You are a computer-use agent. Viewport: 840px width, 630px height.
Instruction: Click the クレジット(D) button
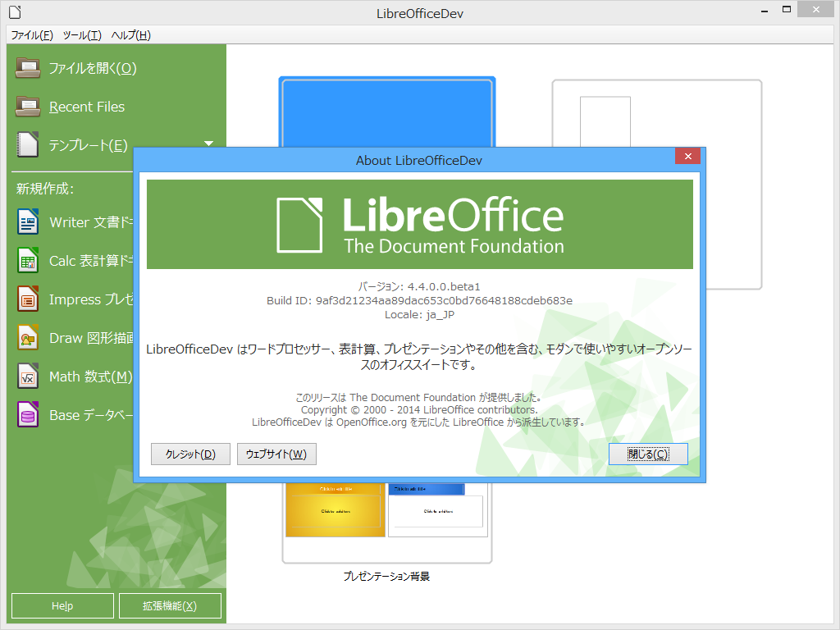click(x=190, y=454)
